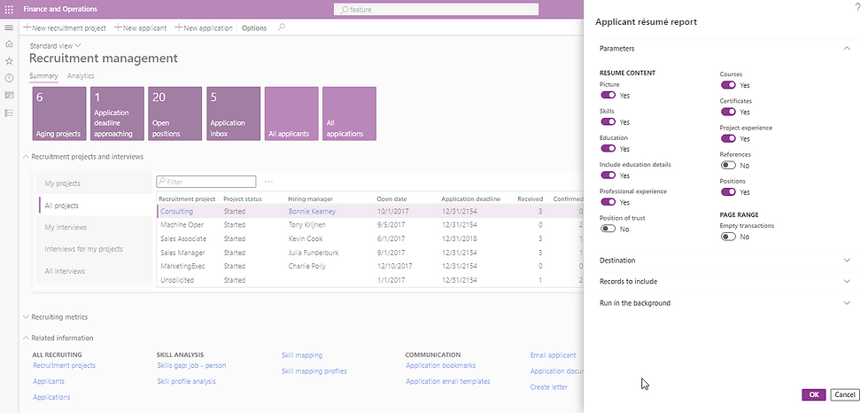Toggle Include education details switch

[608, 175]
